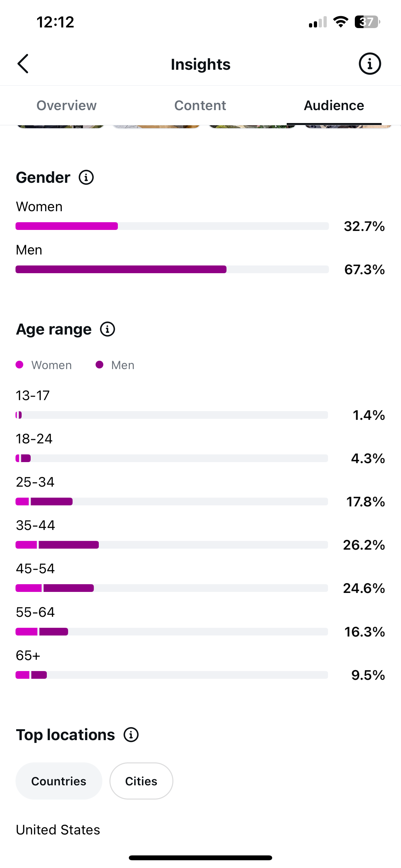Tap the 35-44 age range bar
The image size is (401, 868).
[x=172, y=545]
